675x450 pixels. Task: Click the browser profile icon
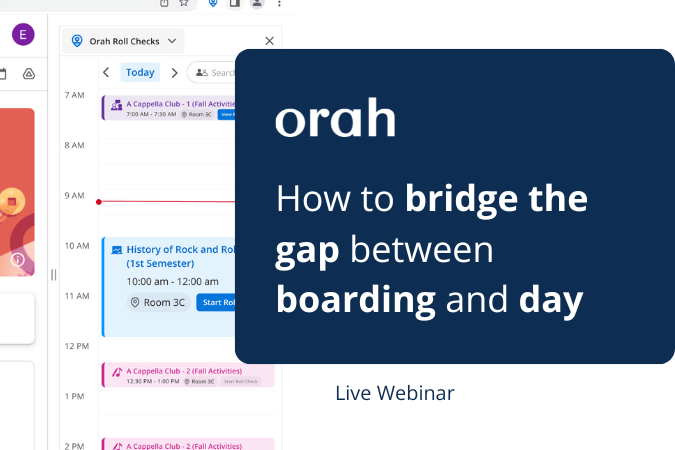point(257,3)
